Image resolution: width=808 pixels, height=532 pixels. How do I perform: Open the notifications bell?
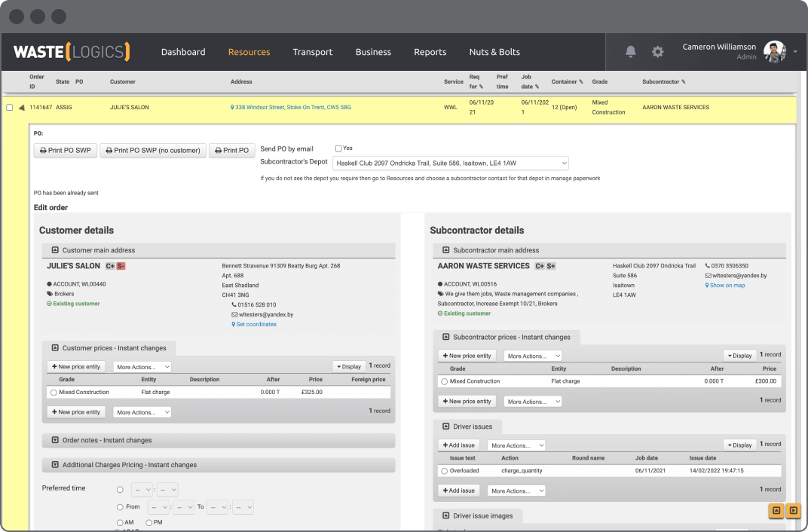tap(630, 51)
